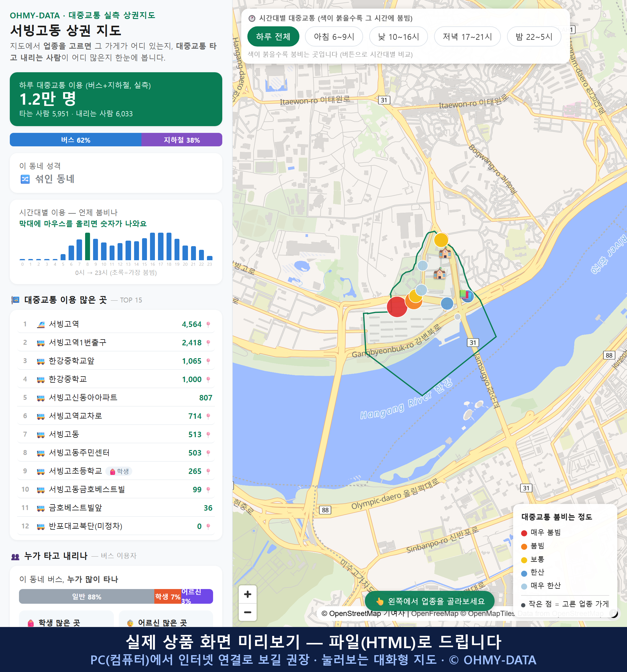Screen dimensions: 627x672
Task: Select the 서빙고초등학교 stop name
Action: coord(75,471)
